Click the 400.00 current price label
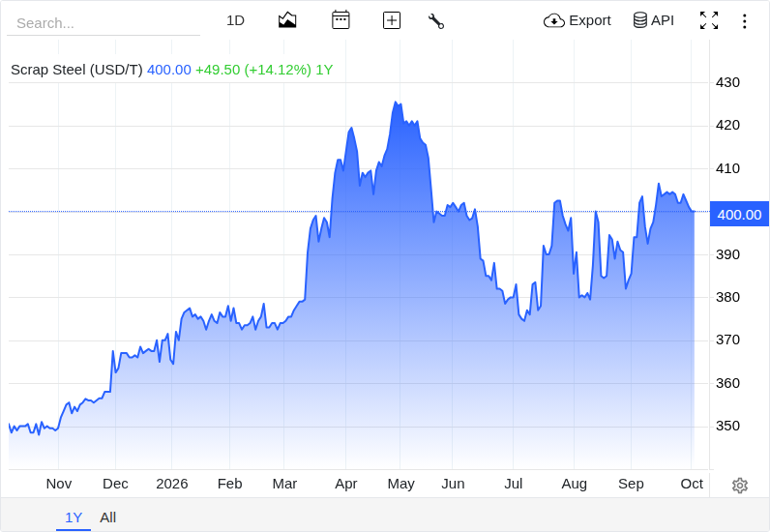Screen dimensions: 770x532 739,214
